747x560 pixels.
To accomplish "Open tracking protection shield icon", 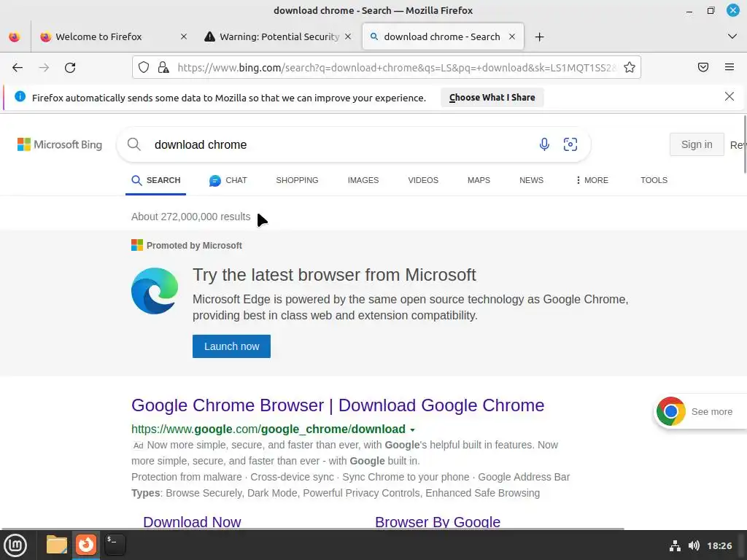I will (x=144, y=67).
